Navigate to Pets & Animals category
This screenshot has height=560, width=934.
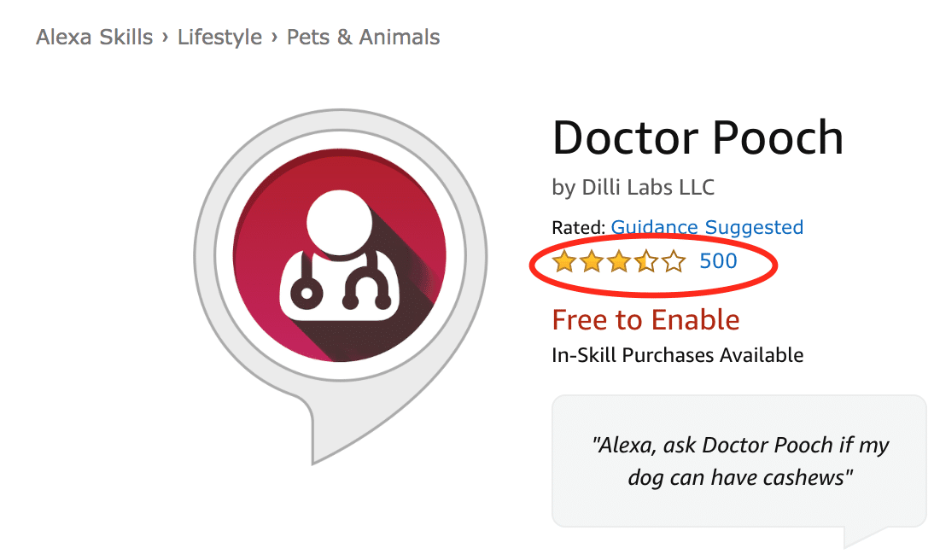[363, 38]
